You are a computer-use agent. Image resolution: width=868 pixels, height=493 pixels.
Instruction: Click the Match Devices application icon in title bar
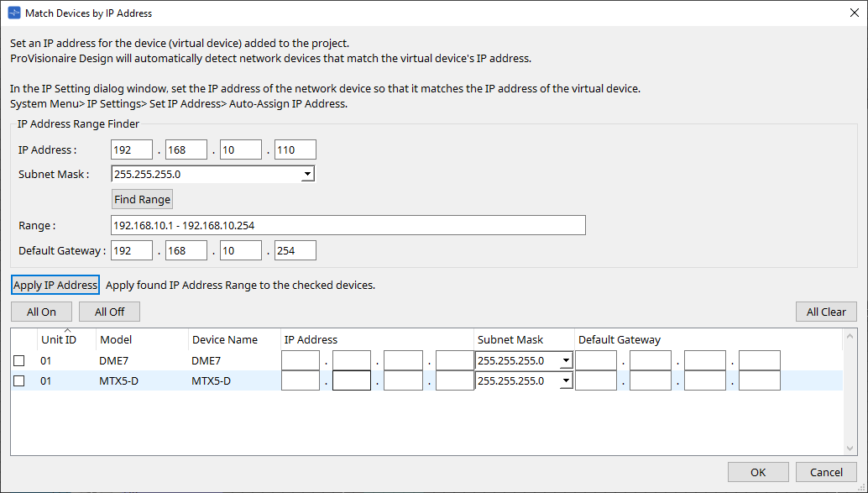13,13
